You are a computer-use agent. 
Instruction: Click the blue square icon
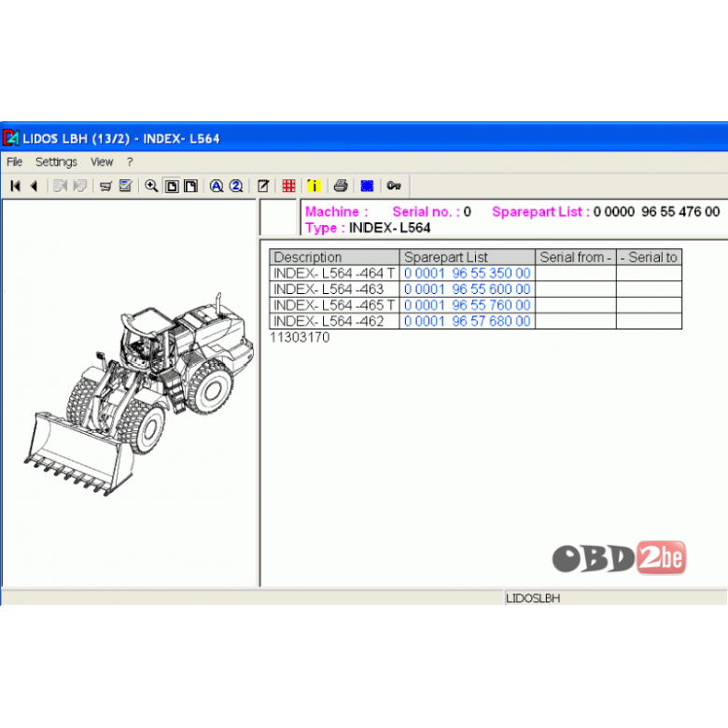point(367,186)
